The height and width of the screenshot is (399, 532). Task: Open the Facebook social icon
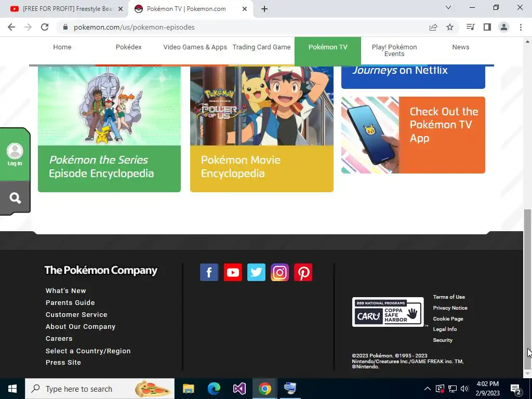pos(209,272)
